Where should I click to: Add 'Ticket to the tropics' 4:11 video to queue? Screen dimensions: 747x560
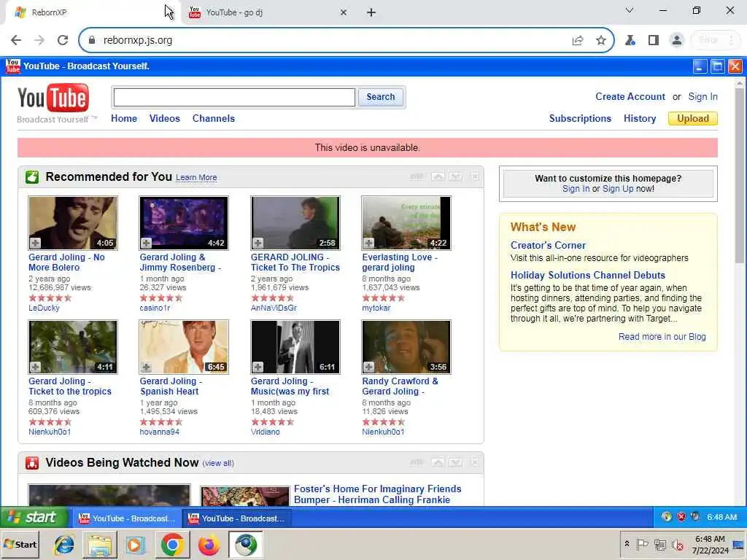pos(35,367)
